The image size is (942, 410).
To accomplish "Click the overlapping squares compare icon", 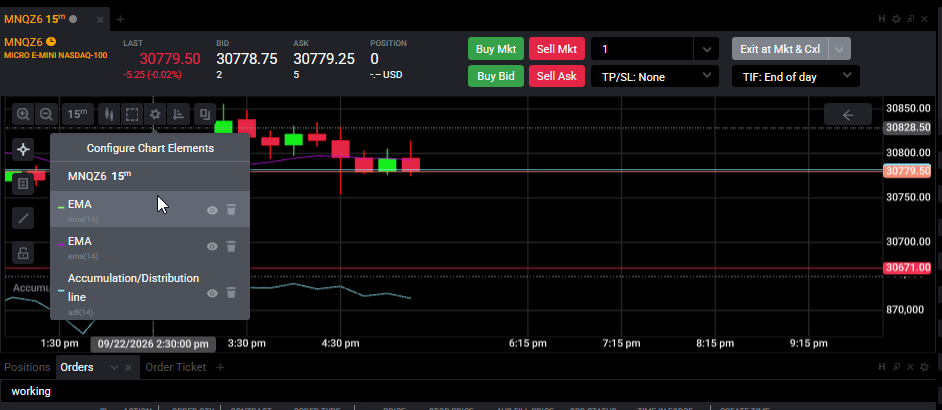I will click(x=205, y=114).
